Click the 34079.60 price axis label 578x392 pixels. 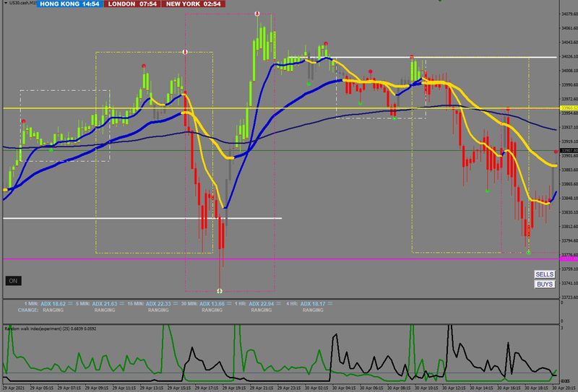pos(569,14)
